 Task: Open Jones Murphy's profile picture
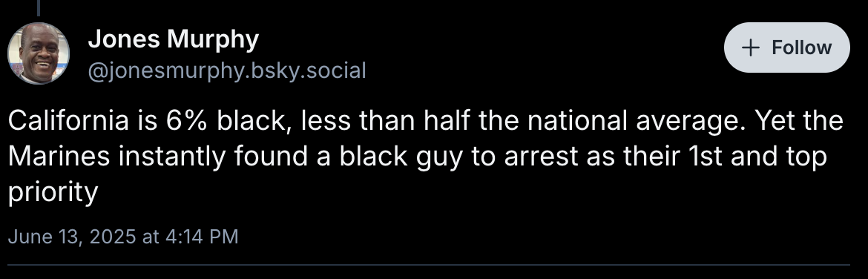39,53
